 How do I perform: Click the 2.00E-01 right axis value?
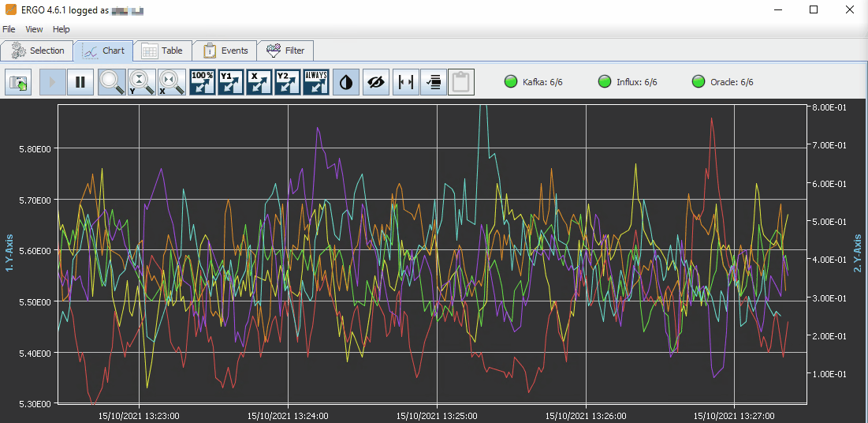click(x=828, y=336)
